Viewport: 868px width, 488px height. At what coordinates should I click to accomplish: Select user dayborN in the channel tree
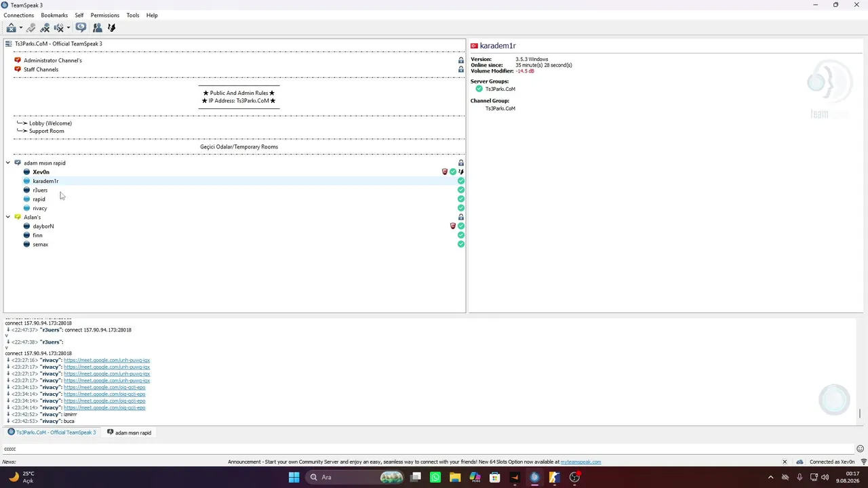(x=43, y=226)
